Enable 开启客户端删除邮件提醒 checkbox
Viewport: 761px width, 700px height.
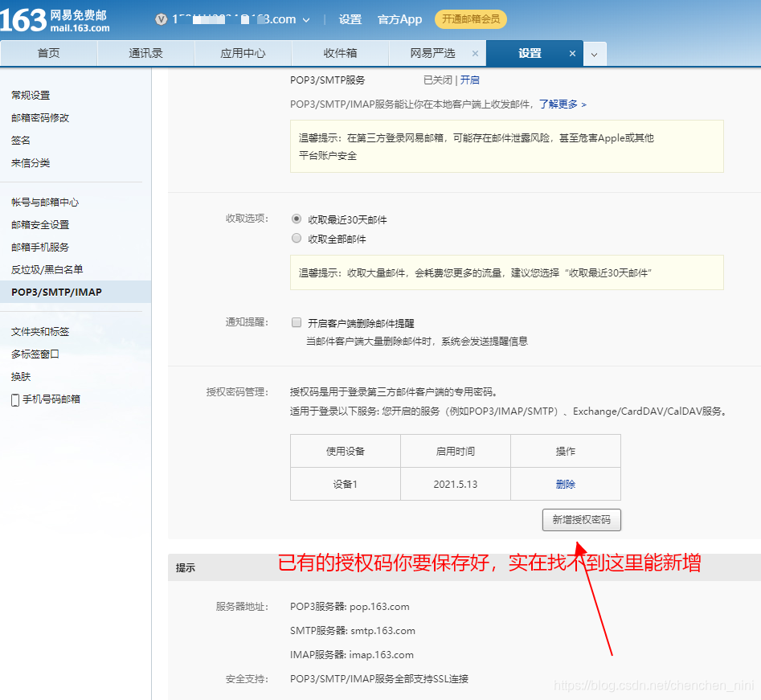point(297,322)
